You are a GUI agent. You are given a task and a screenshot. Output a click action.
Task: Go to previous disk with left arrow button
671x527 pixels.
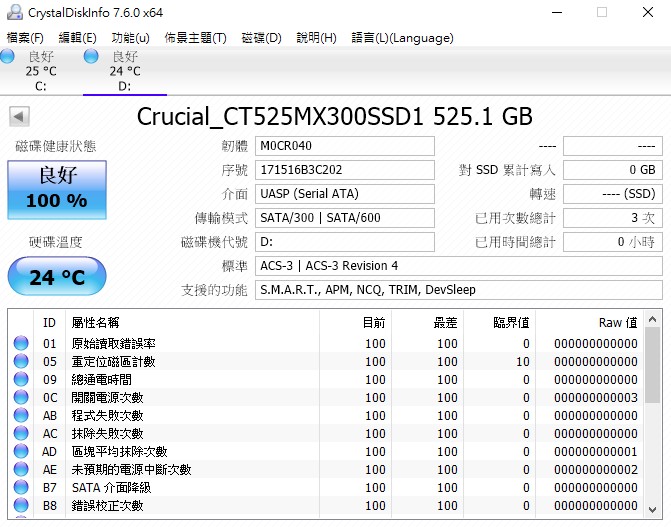(x=19, y=116)
